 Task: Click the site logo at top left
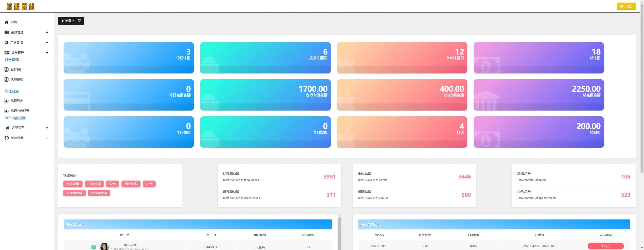[20, 7]
